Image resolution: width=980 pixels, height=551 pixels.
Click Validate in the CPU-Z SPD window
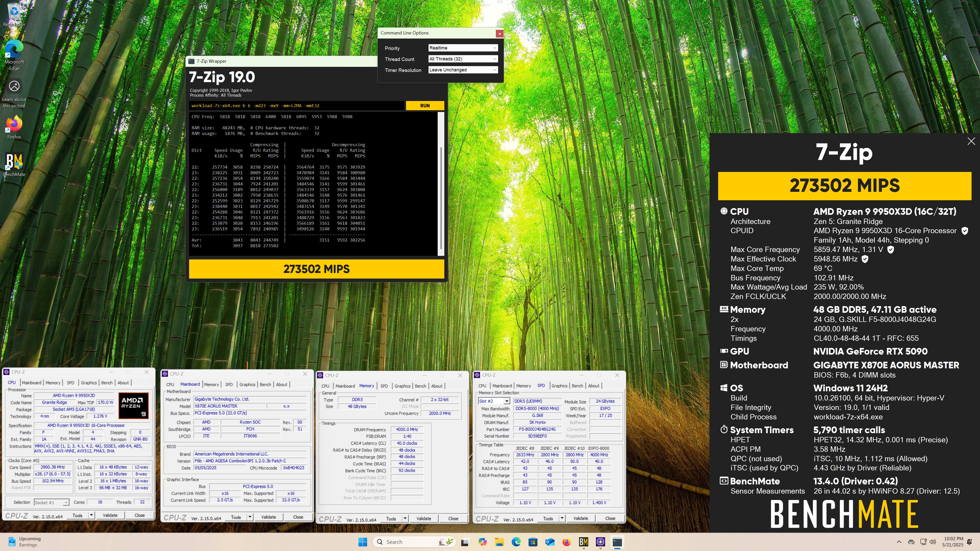581,518
